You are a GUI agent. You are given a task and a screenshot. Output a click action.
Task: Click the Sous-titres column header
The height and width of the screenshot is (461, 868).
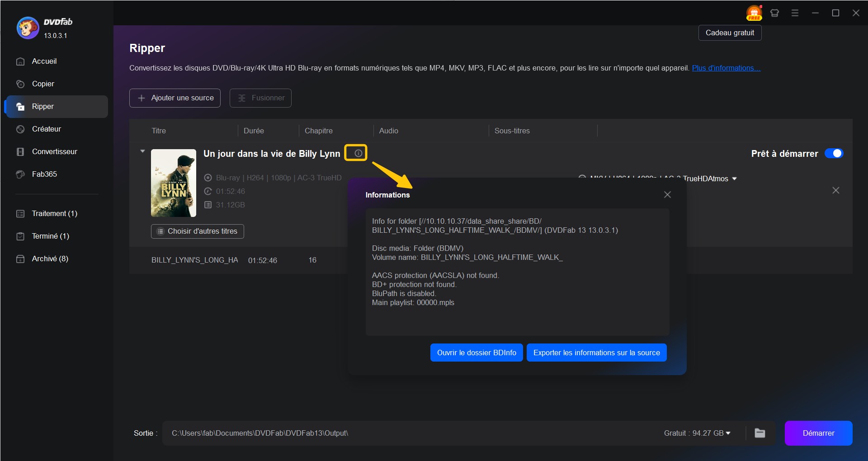coord(512,131)
